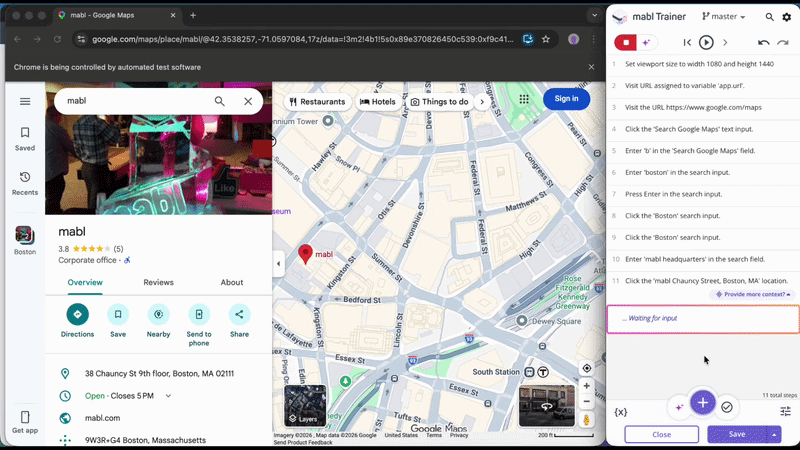Switch to the Reviews tab

pyautogui.click(x=158, y=282)
